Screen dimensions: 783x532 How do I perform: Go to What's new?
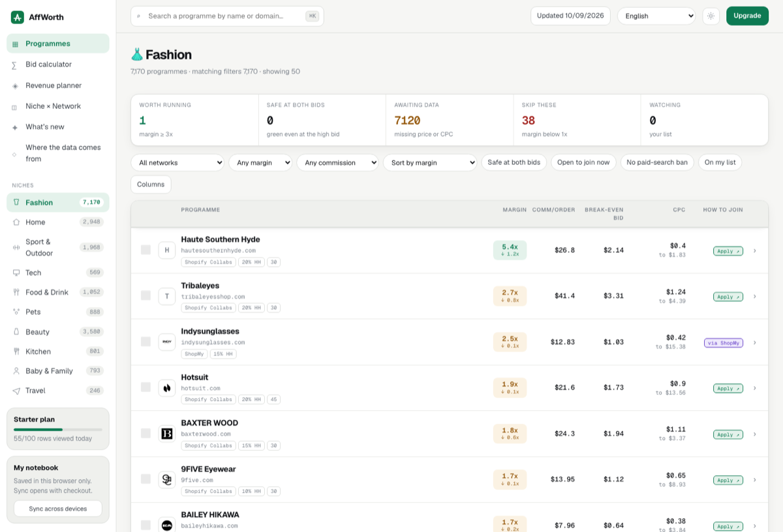[58, 127]
